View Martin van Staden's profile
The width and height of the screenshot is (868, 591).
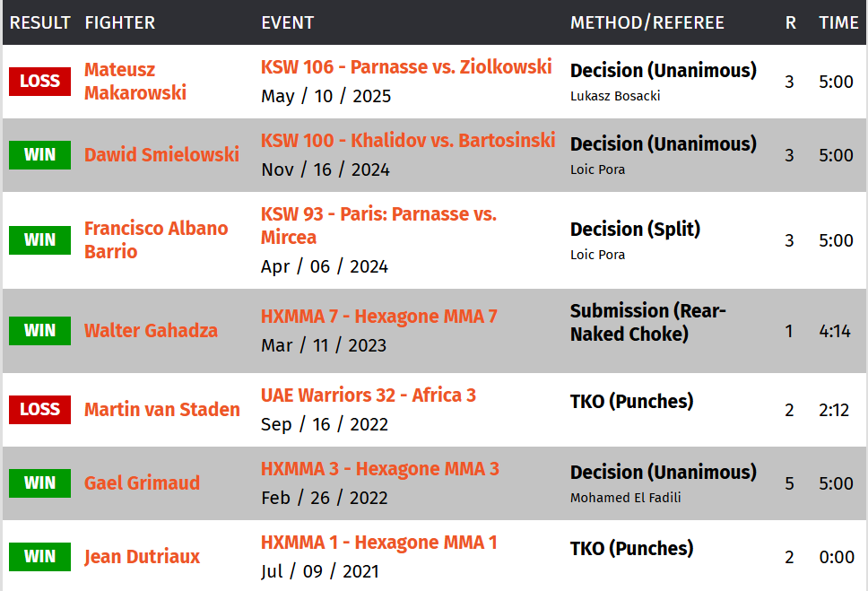(x=162, y=410)
